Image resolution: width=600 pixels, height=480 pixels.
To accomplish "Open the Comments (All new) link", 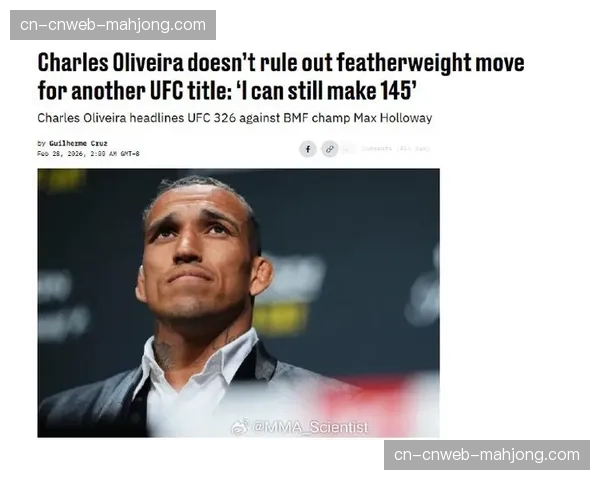I will 395,149.
